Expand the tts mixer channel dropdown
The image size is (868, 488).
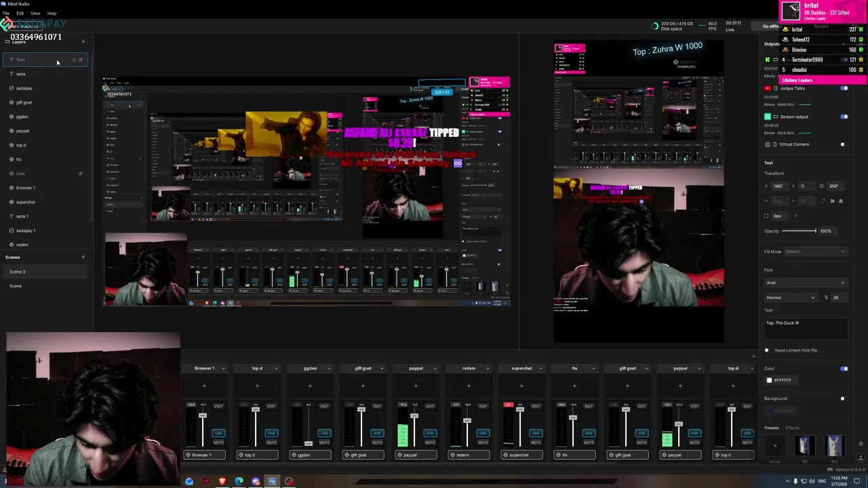pyautogui.click(x=593, y=369)
